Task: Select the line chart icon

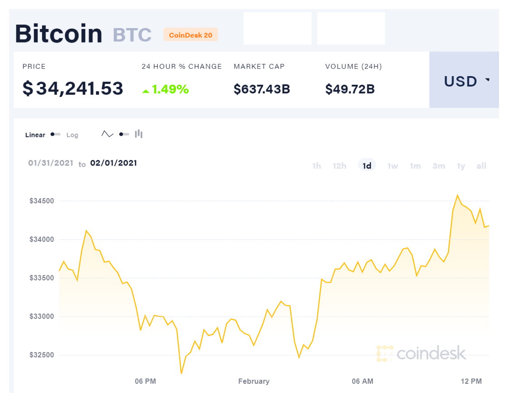Action: (x=107, y=134)
